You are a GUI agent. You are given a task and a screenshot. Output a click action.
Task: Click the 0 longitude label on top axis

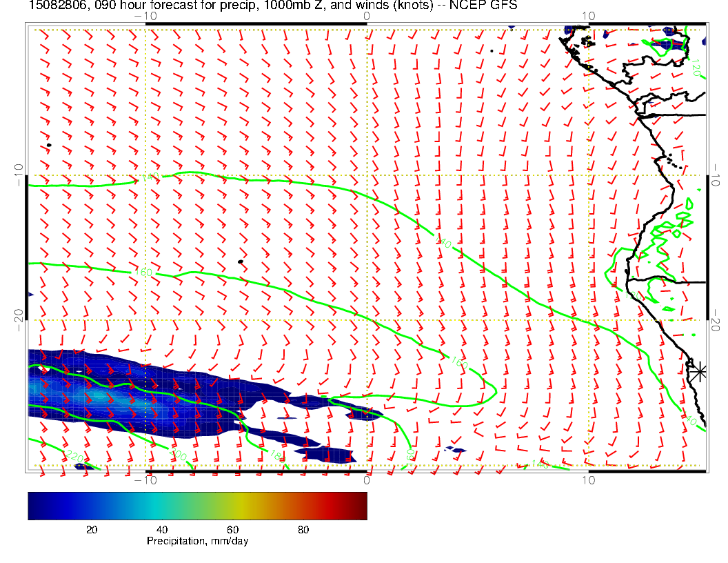coord(366,15)
